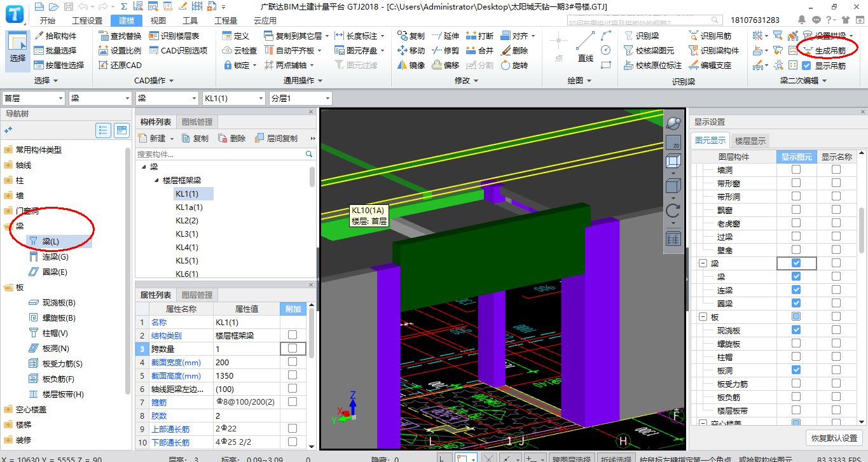Click the 偏移 tool

(445, 65)
